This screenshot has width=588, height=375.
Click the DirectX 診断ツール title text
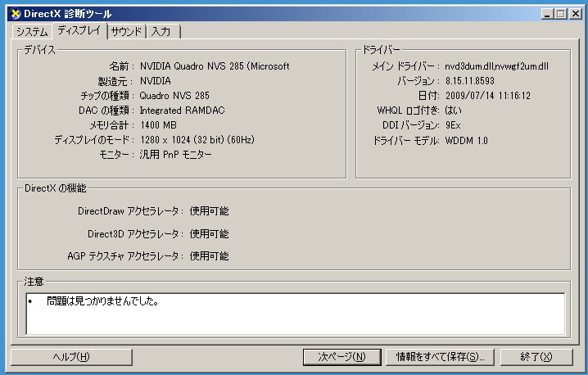(x=68, y=14)
